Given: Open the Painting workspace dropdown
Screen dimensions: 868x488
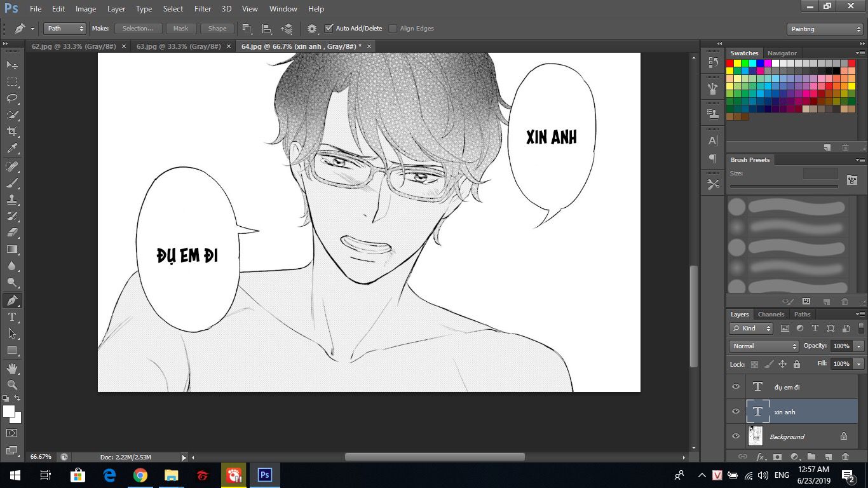Looking at the screenshot, I should point(824,29).
